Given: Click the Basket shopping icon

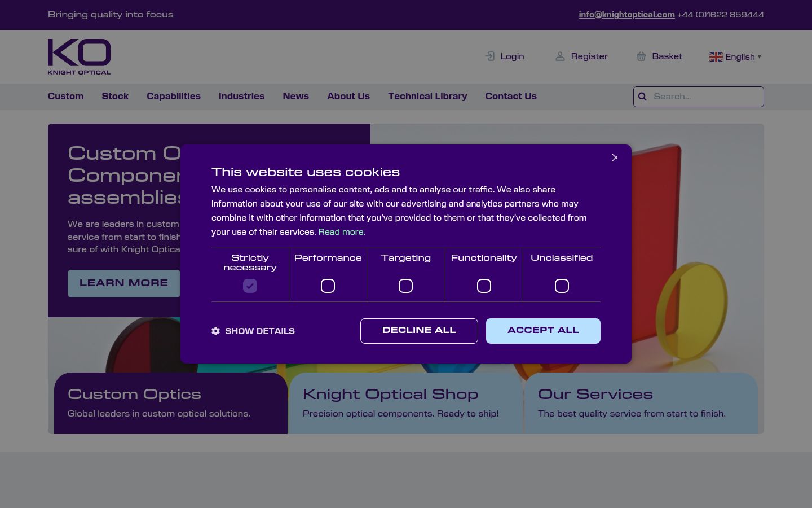Looking at the screenshot, I should click(x=641, y=56).
